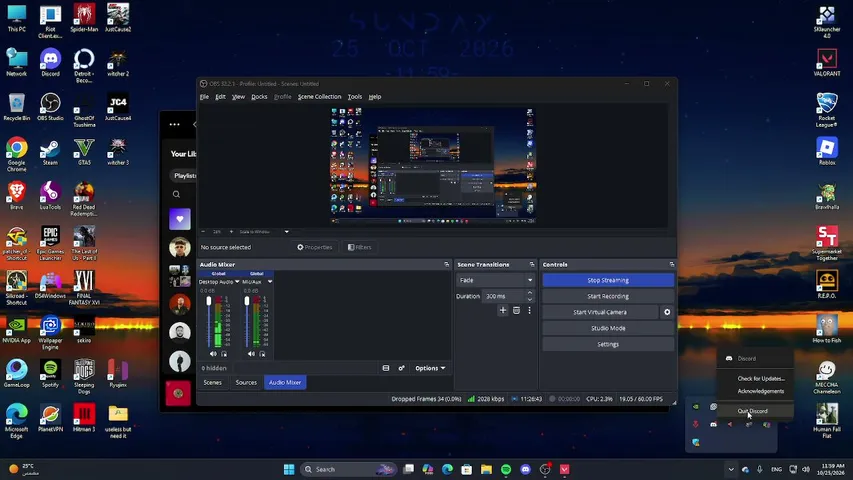853x480 pixels.
Task: Open the Help menu in OBS
Action: coord(375,97)
